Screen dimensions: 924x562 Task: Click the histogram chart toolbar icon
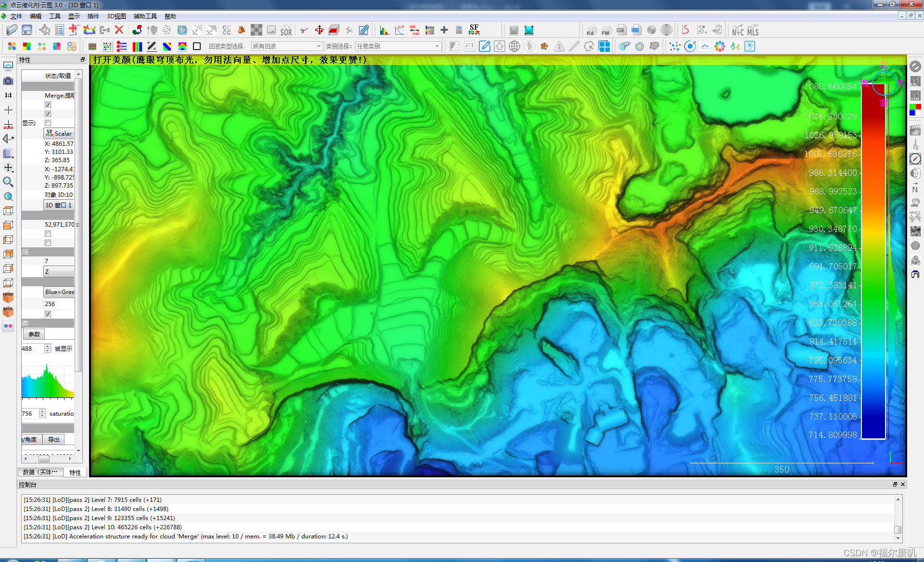pyautogui.click(x=384, y=31)
